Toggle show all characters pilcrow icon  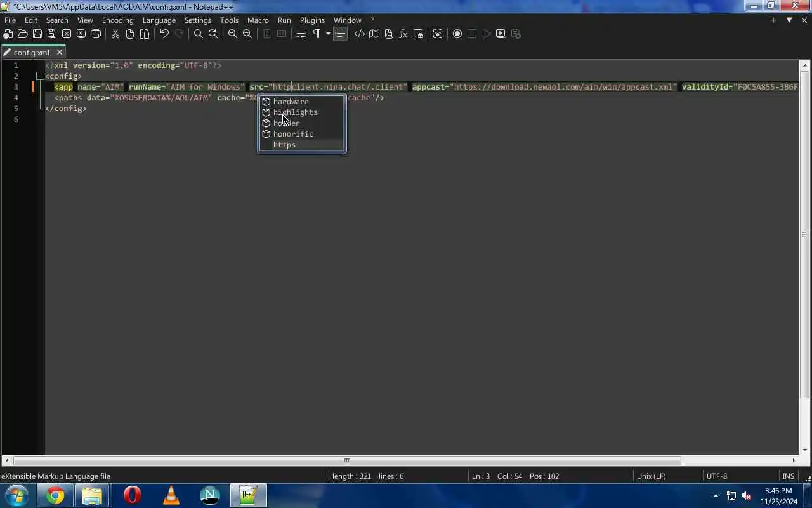(x=316, y=34)
